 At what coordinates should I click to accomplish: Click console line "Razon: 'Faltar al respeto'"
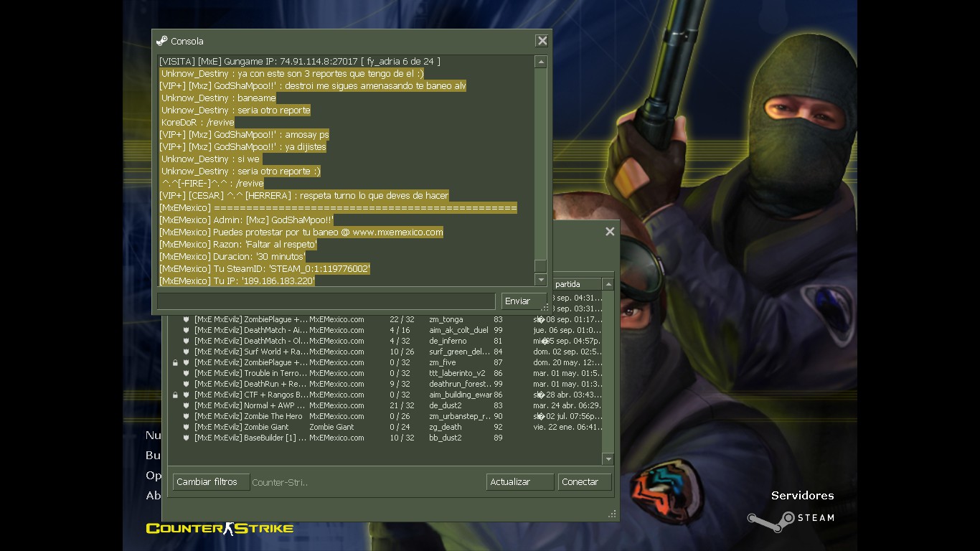click(x=238, y=245)
